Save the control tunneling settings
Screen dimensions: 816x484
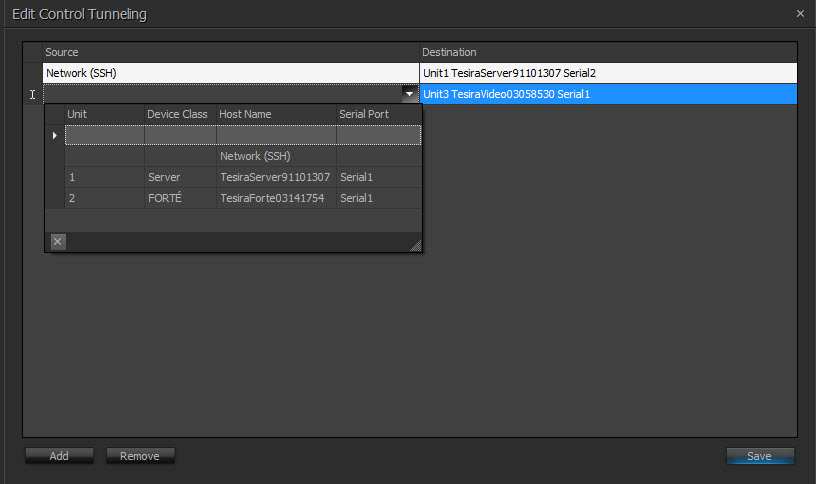coord(760,456)
